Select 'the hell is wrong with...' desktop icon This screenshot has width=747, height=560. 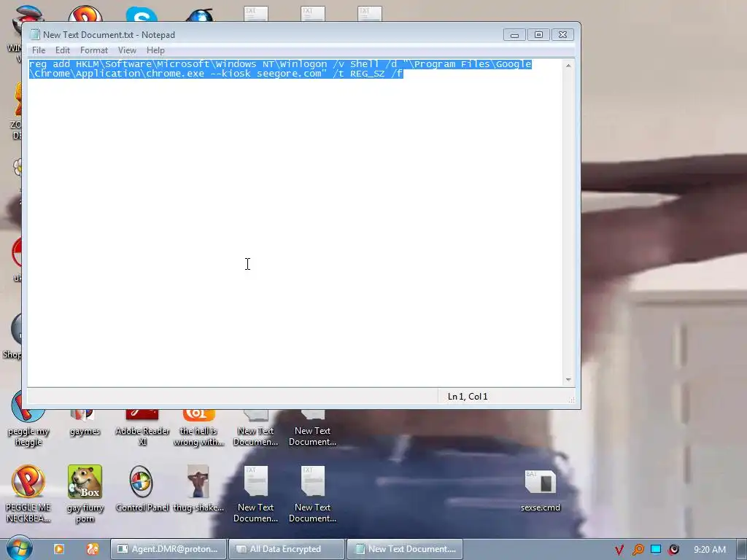(x=198, y=426)
